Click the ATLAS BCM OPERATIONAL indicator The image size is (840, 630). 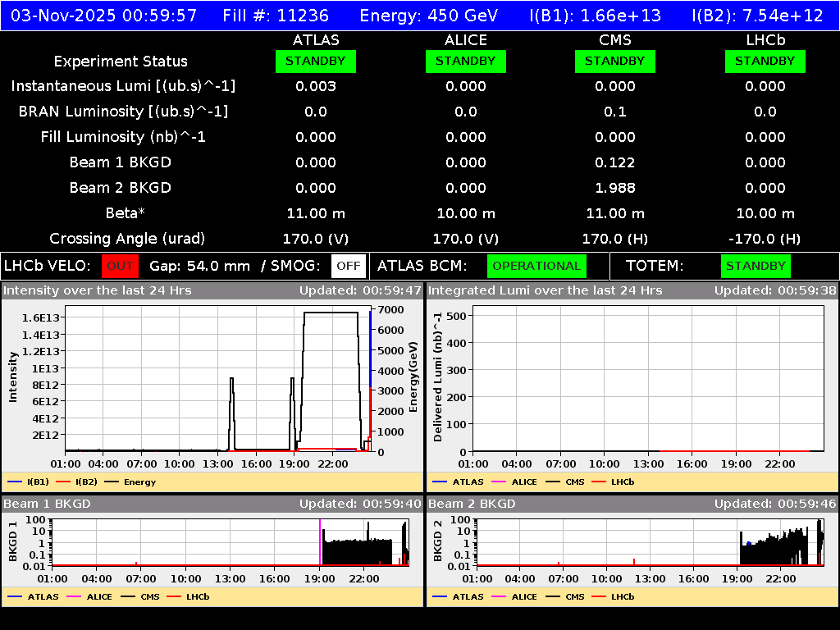[536, 266]
